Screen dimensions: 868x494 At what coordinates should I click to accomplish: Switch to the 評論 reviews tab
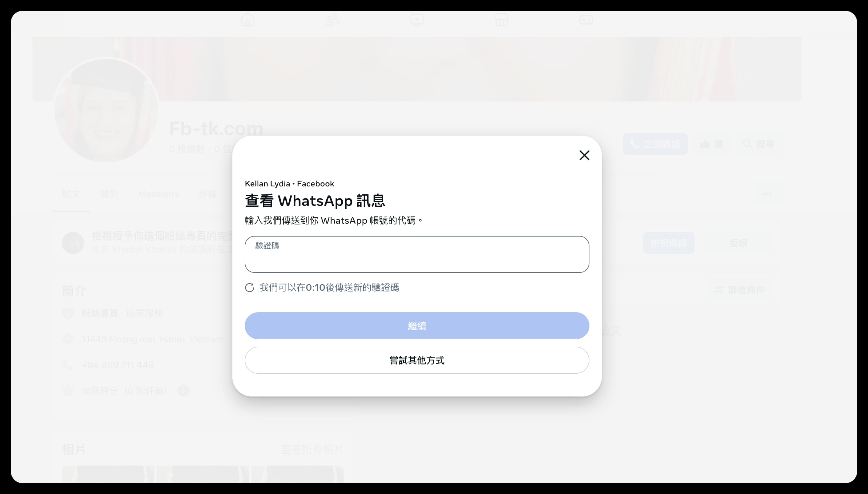point(208,194)
